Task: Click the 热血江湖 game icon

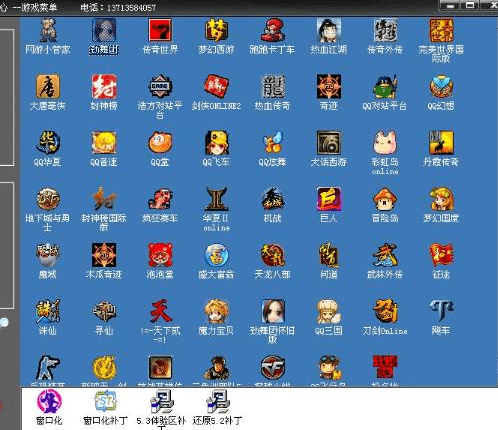Action: [329, 31]
